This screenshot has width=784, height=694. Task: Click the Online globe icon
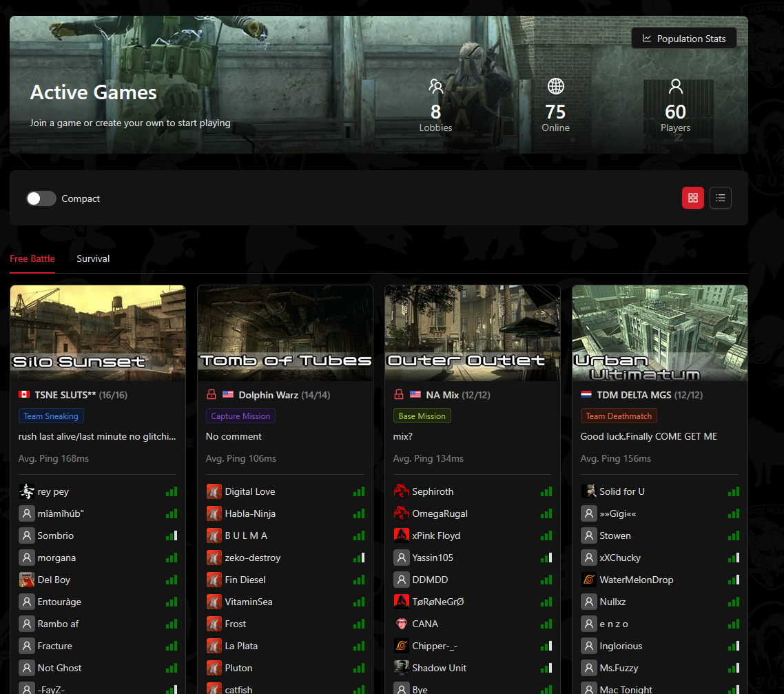click(555, 86)
